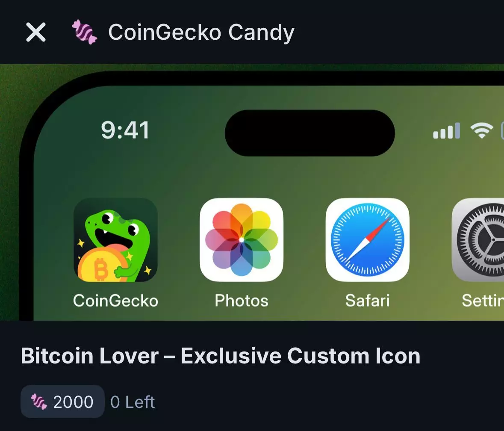Open the Settings gear icon
Image resolution: width=504 pixels, height=431 pixels.
click(478, 240)
